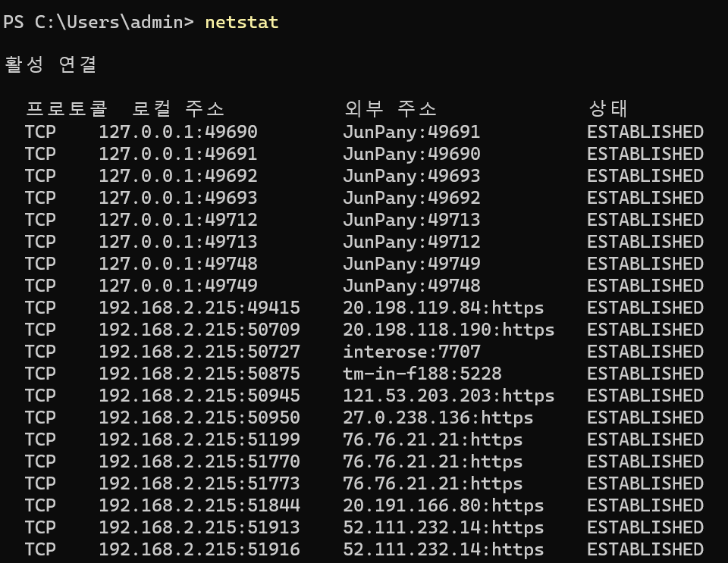Click foreign address JunPany:49693

pyautogui.click(x=411, y=176)
